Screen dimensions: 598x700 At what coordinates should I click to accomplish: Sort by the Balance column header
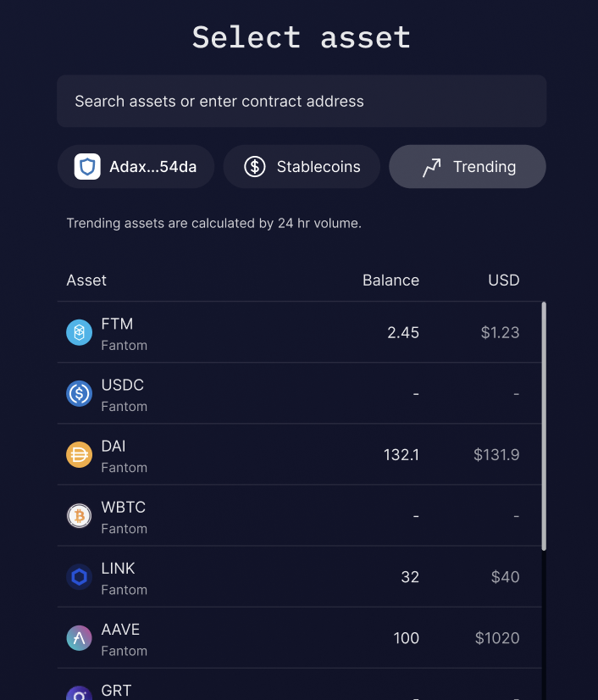[390, 280]
